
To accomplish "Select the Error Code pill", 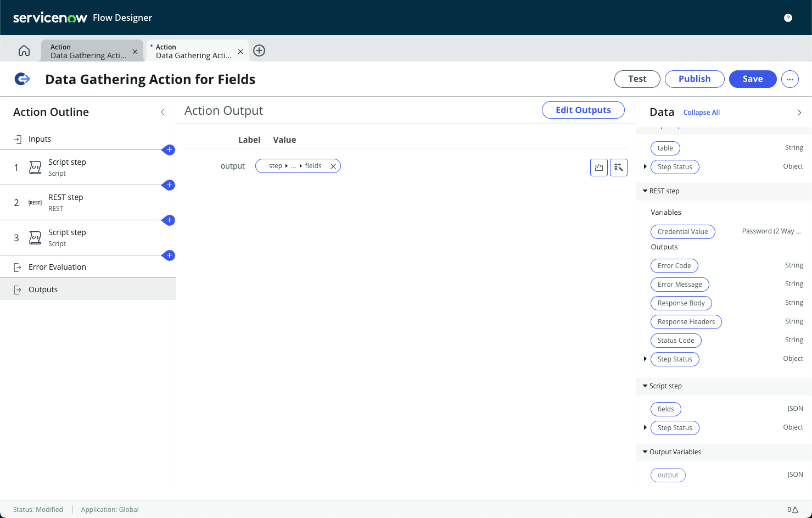I will pos(674,266).
